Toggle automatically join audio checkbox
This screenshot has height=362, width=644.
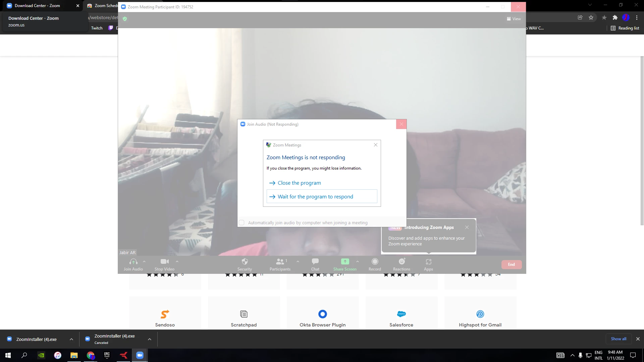(x=241, y=223)
